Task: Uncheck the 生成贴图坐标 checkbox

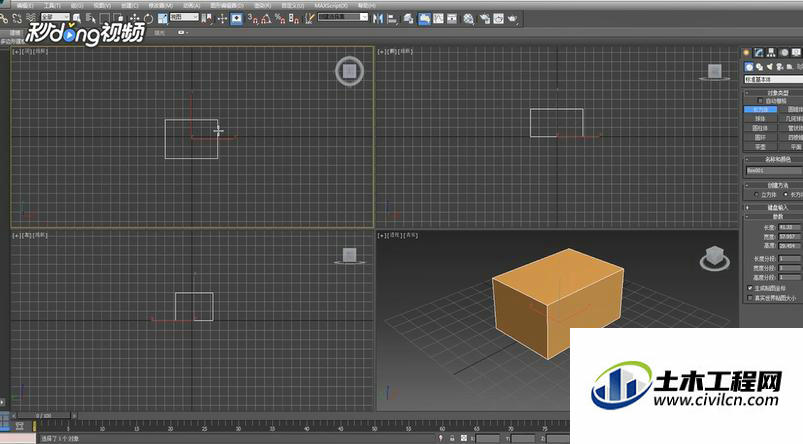Action: 750,288
